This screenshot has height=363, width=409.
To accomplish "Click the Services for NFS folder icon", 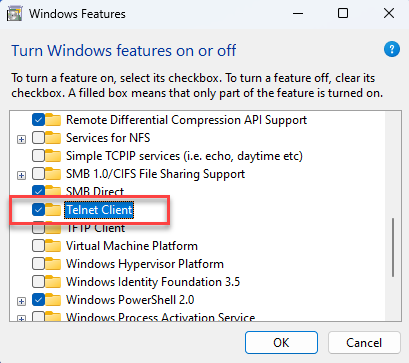I will click(x=53, y=138).
